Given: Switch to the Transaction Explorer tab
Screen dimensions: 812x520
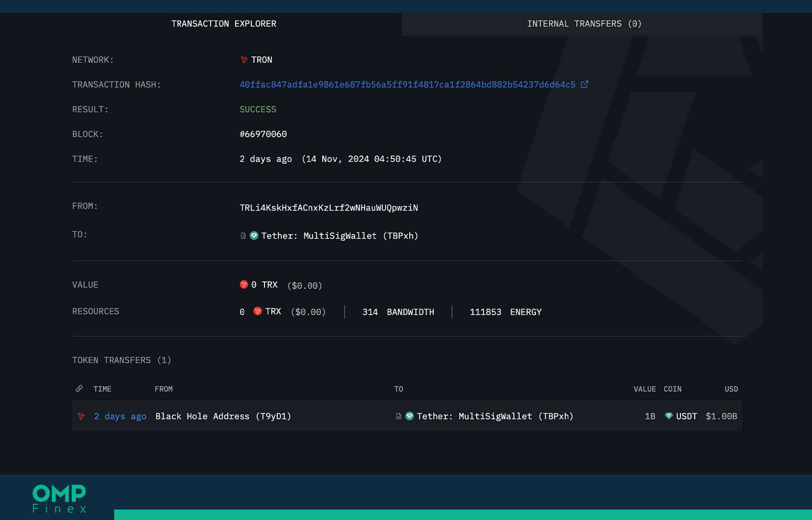Looking at the screenshot, I should coord(224,24).
